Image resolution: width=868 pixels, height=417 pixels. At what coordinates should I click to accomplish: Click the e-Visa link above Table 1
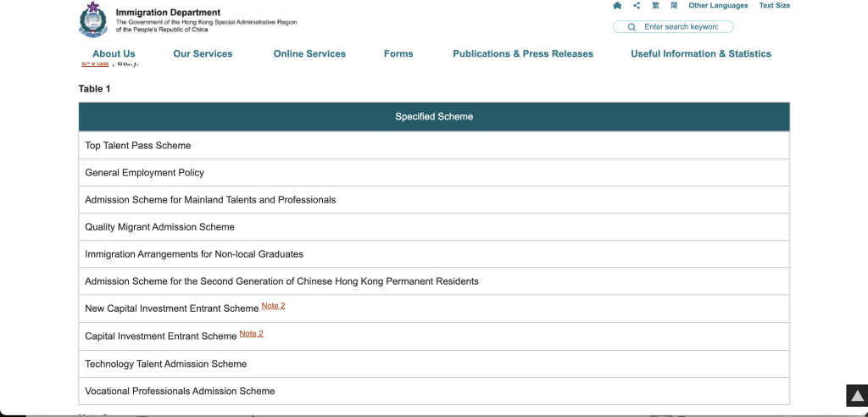click(95, 65)
